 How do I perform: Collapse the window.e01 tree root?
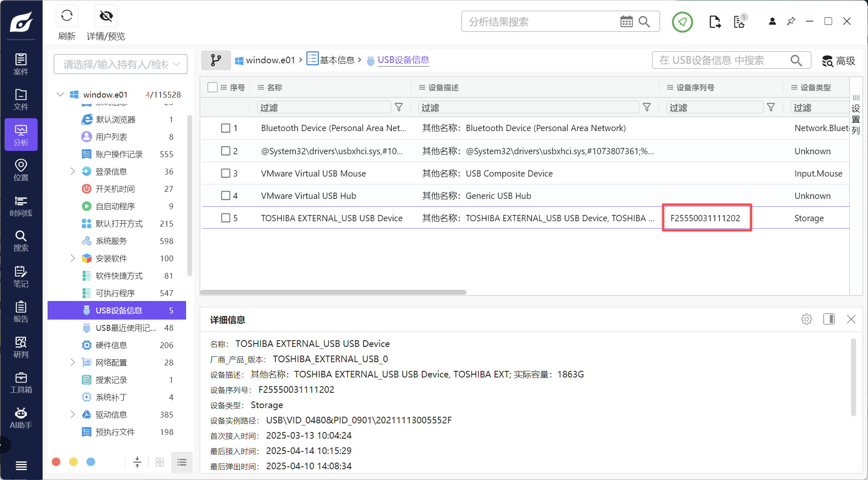point(60,95)
